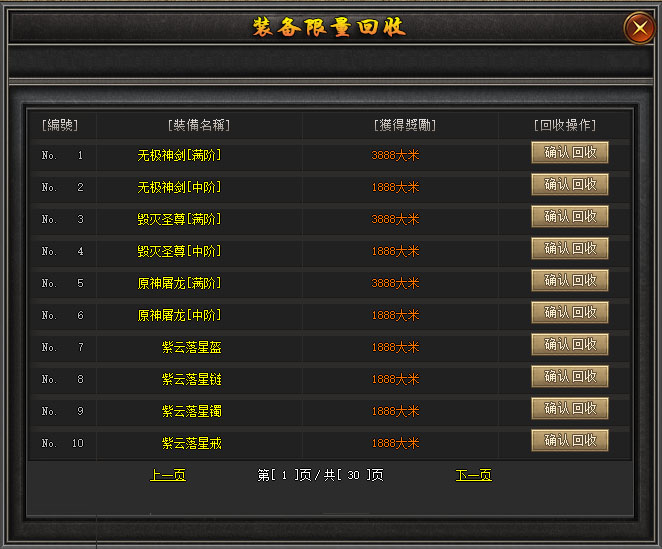Click 确认回收 for 毁灭圣尊[满阶]
This screenshot has width=662, height=549.
point(570,217)
